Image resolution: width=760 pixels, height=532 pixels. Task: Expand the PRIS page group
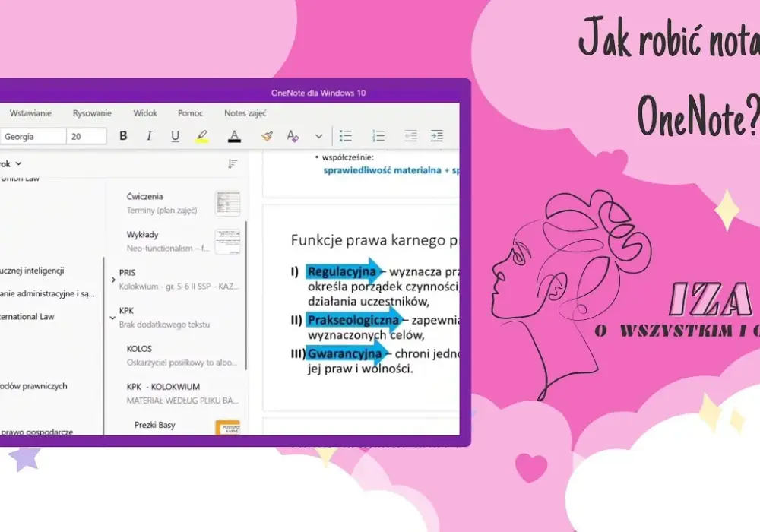[x=113, y=280]
